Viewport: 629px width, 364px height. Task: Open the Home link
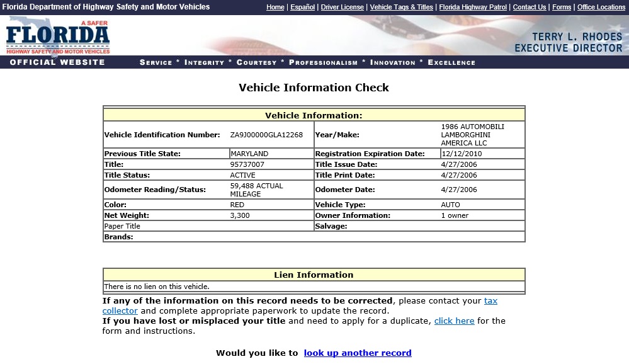tap(275, 7)
